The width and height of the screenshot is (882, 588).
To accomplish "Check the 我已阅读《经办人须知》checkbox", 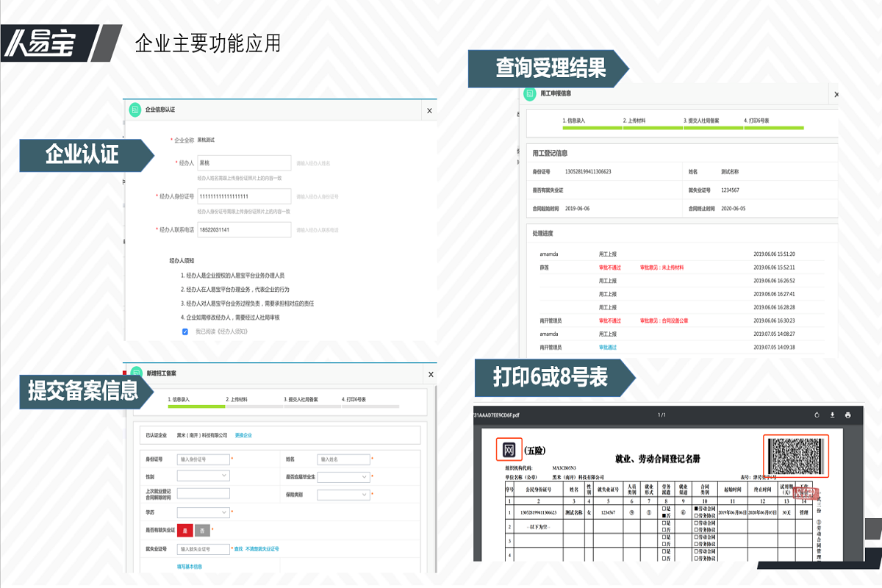I will pos(186,331).
